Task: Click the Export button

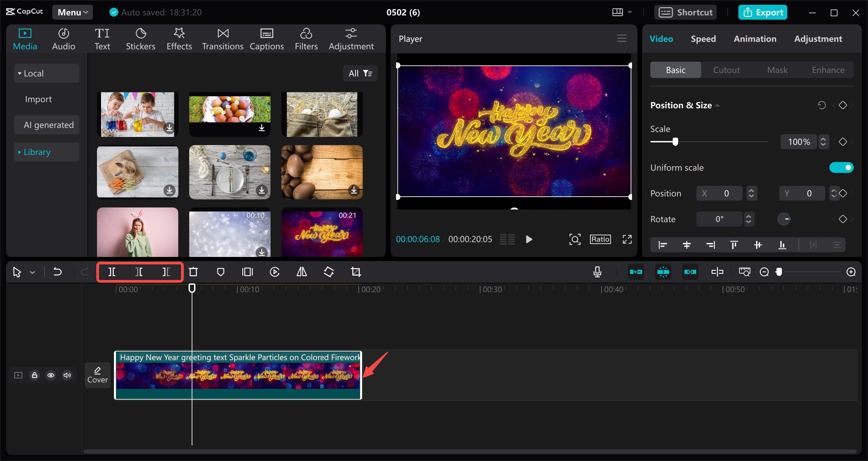Action: pyautogui.click(x=763, y=12)
